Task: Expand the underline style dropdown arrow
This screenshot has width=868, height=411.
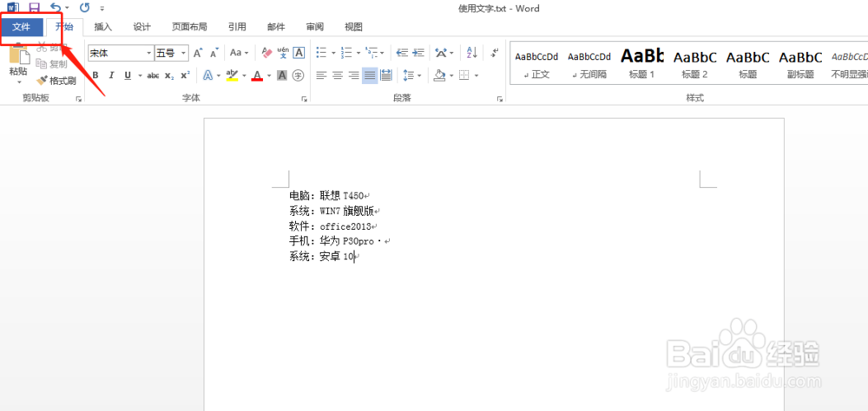Action: (140, 75)
